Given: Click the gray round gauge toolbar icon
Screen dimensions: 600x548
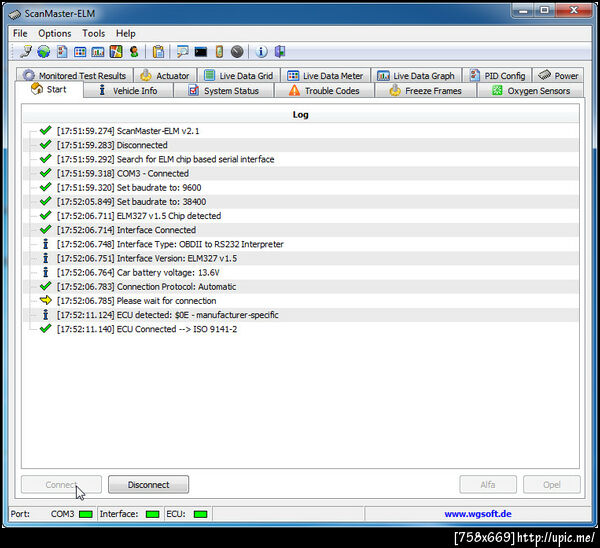Looking at the screenshot, I should click(x=237, y=51).
